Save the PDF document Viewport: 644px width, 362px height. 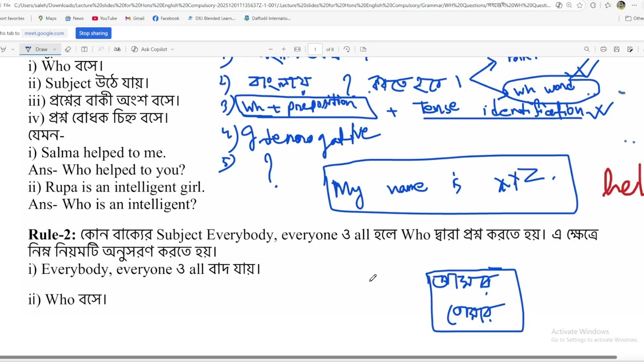(616, 49)
